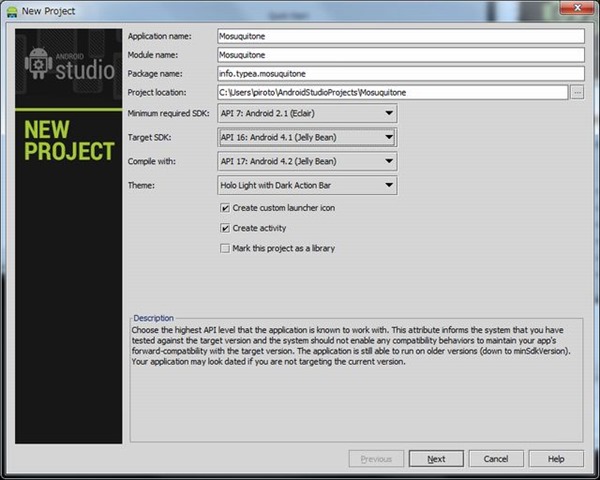
Task: Click the NEW PROJECT banner
Action: (x=69, y=142)
